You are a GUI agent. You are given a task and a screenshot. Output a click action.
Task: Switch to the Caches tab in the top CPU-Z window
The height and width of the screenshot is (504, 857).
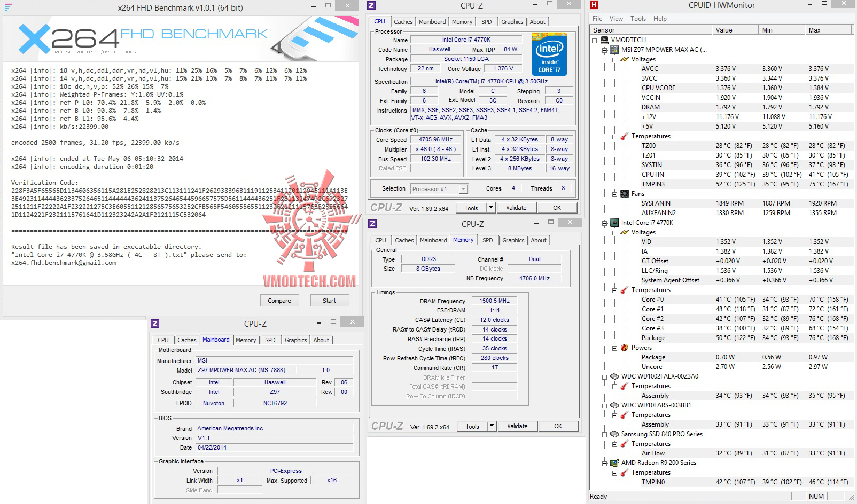click(403, 22)
